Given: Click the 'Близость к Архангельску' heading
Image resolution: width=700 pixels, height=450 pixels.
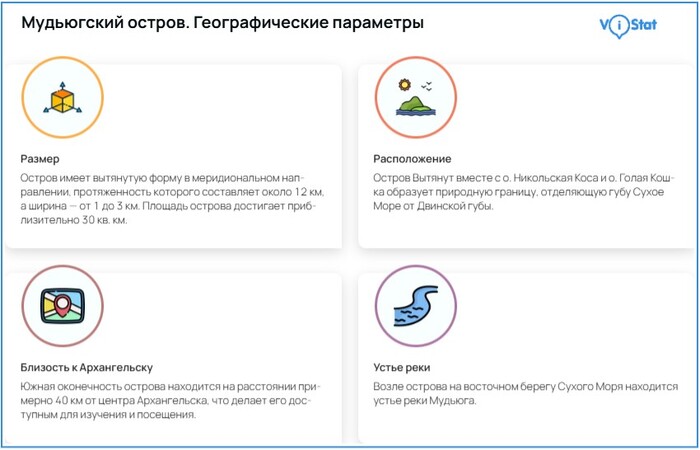Looking at the screenshot, I should 87,368.
